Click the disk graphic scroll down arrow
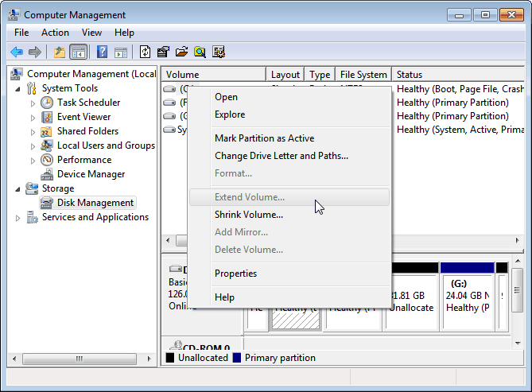Screen dimensions: 532x392 (x=518, y=343)
